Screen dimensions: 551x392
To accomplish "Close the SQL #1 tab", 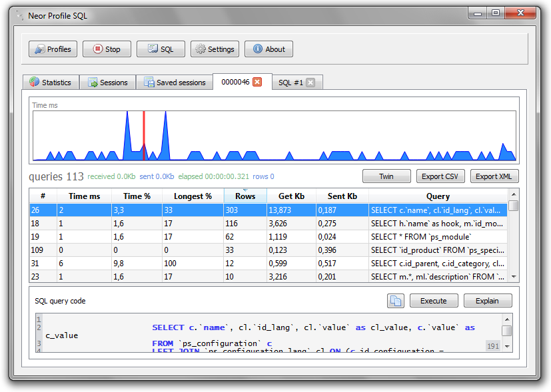I will [x=310, y=83].
